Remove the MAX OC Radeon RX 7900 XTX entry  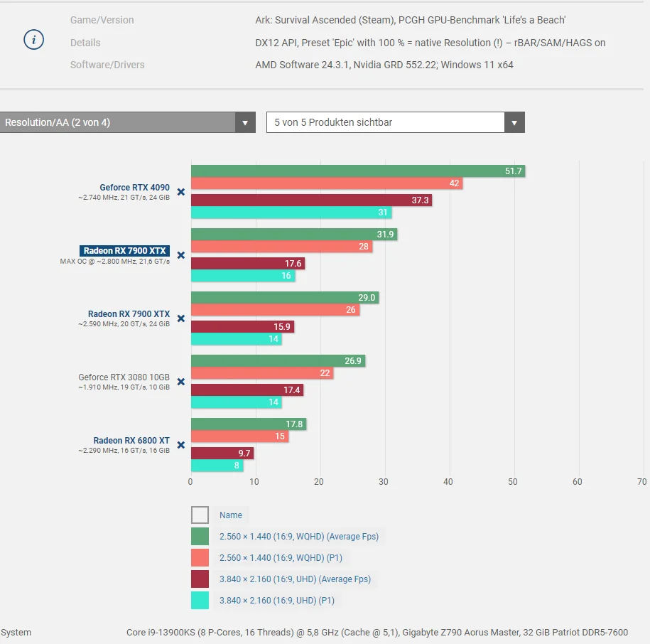pyautogui.click(x=181, y=255)
